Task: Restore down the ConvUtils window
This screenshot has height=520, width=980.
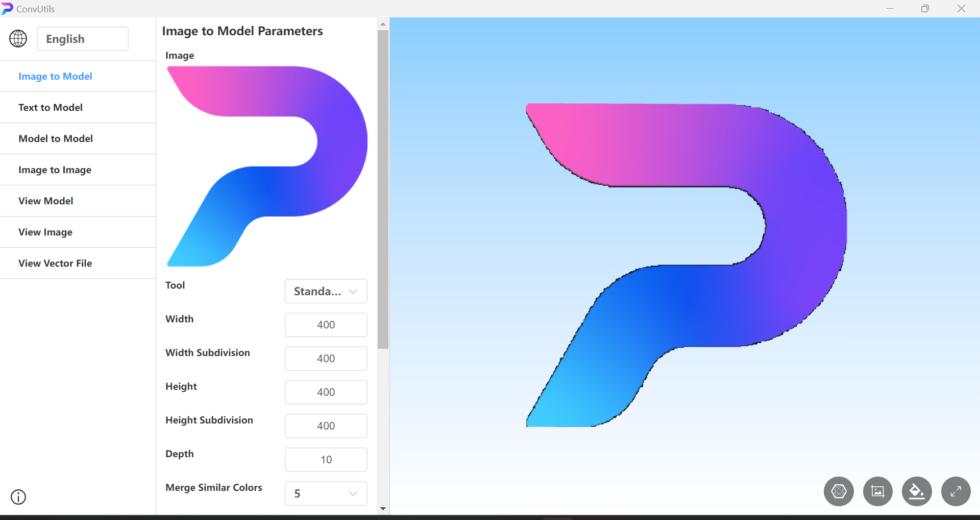Action: coord(925,9)
